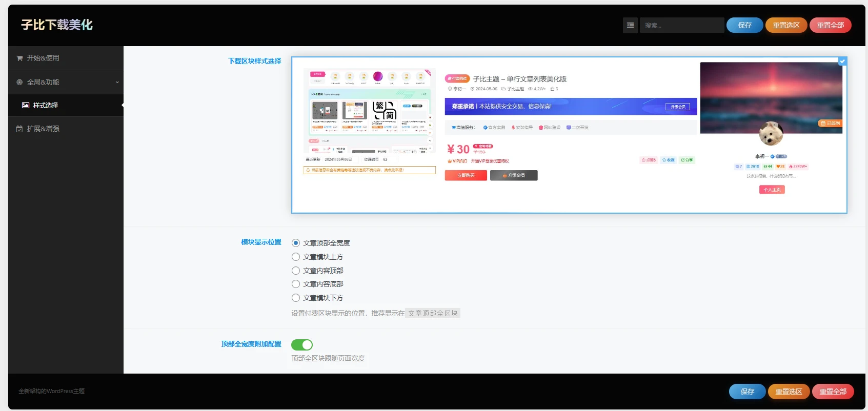Click the calendar icon beside 扩展&增强

point(19,129)
